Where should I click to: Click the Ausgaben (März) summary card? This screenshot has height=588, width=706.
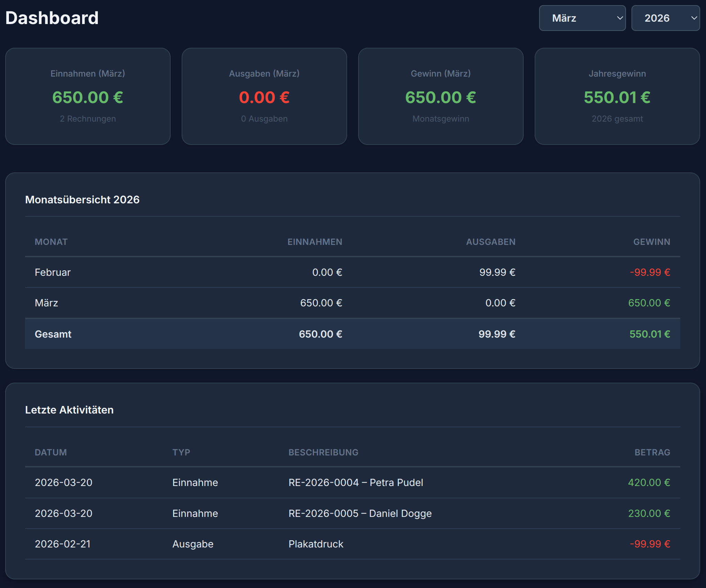coord(264,96)
